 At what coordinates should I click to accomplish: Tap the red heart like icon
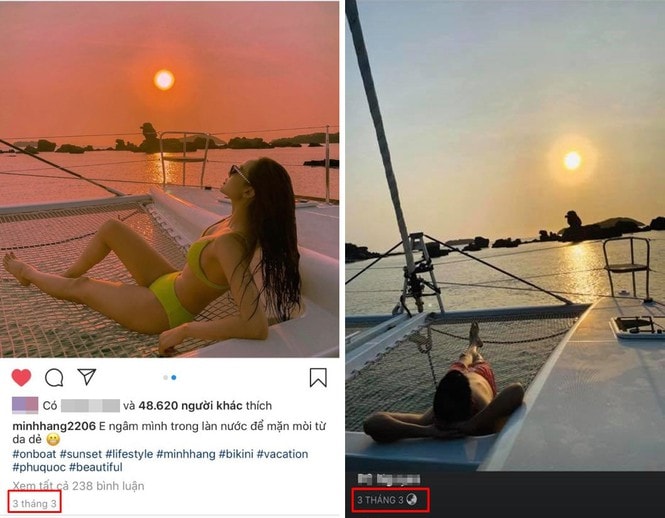pos(21,377)
